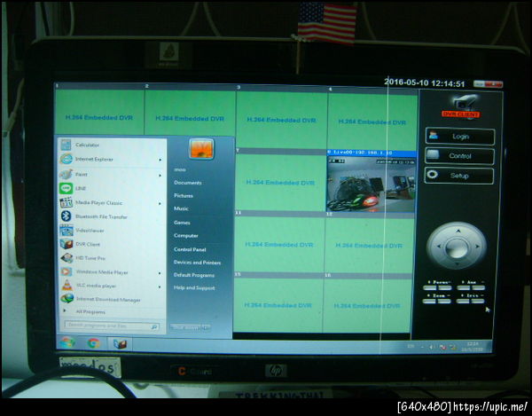Expand Media Player Classic submenu arrow
The height and width of the screenshot is (416, 532).
click(x=160, y=204)
